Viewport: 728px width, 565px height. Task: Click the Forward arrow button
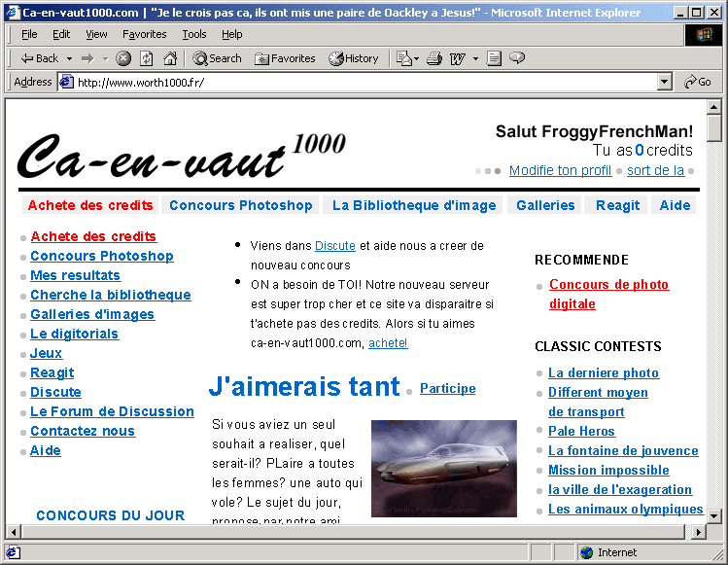pos(87,58)
